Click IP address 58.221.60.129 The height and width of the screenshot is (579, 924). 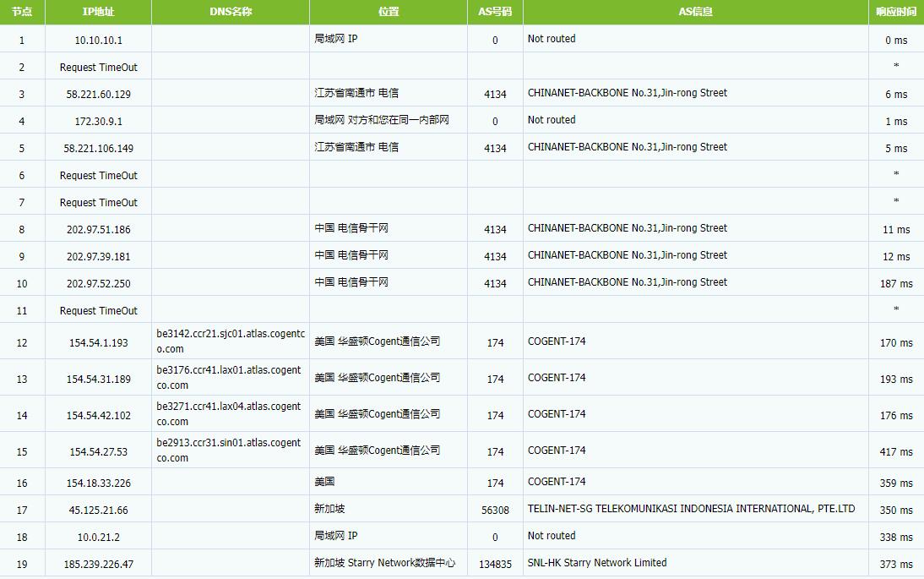click(98, 94)
